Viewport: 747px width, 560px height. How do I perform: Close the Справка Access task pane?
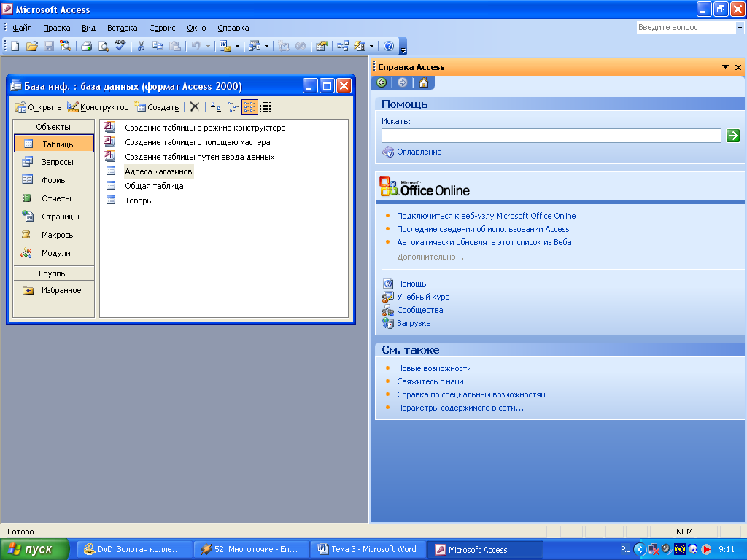pyautogui.click(x=738, y=67)
